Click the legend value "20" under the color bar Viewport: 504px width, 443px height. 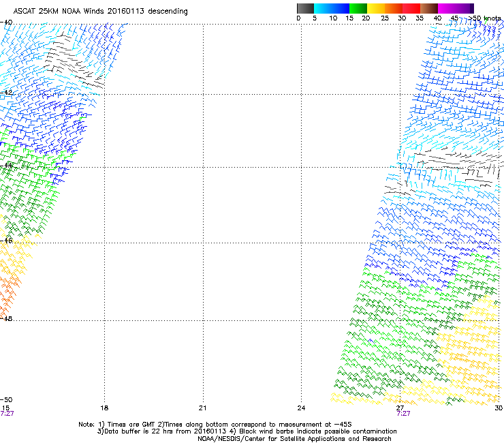(366, 18)
